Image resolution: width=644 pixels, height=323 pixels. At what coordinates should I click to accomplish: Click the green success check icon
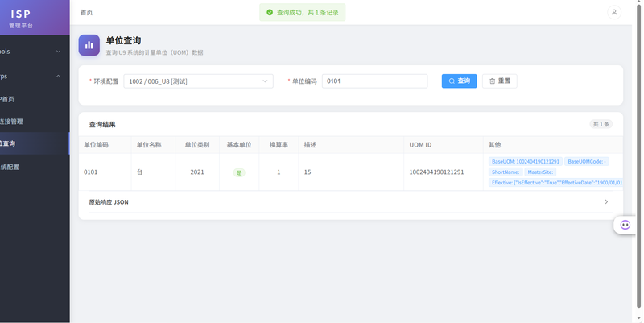(270, 12)
